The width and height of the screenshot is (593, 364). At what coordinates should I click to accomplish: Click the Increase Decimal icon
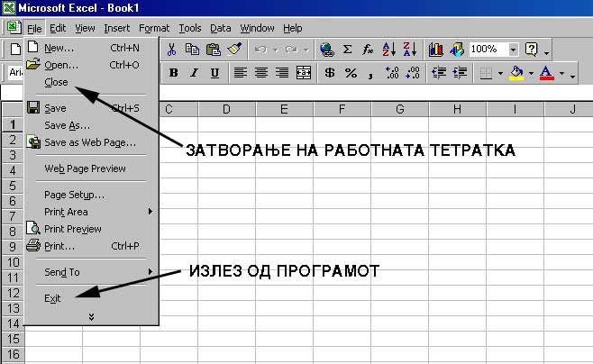391,73
